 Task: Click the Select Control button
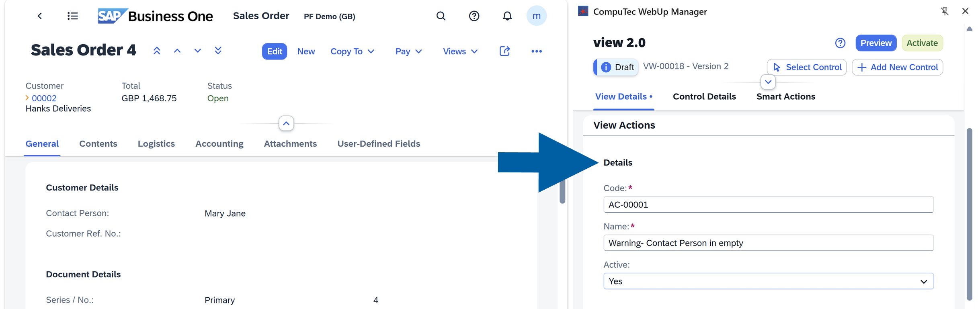806,67
